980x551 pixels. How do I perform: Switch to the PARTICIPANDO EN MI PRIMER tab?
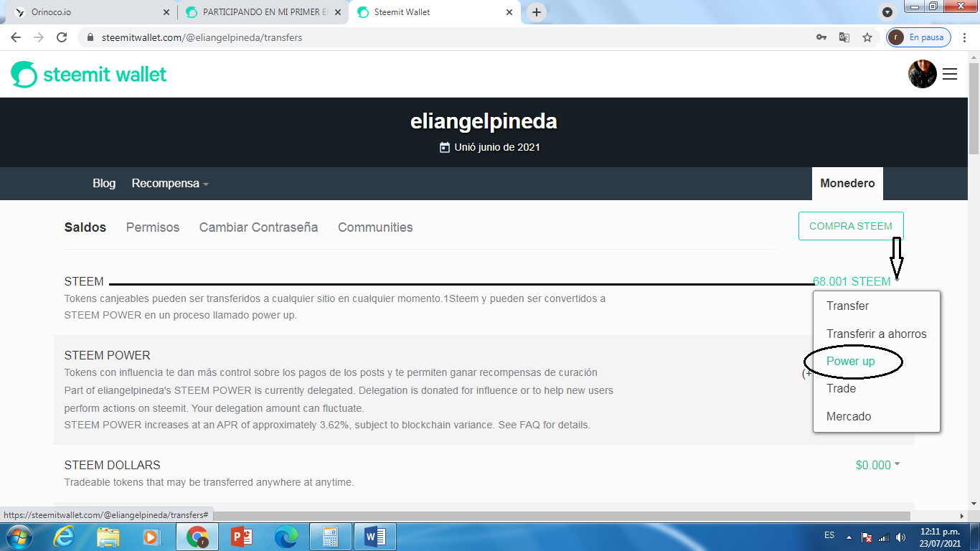tap(263, 12)
